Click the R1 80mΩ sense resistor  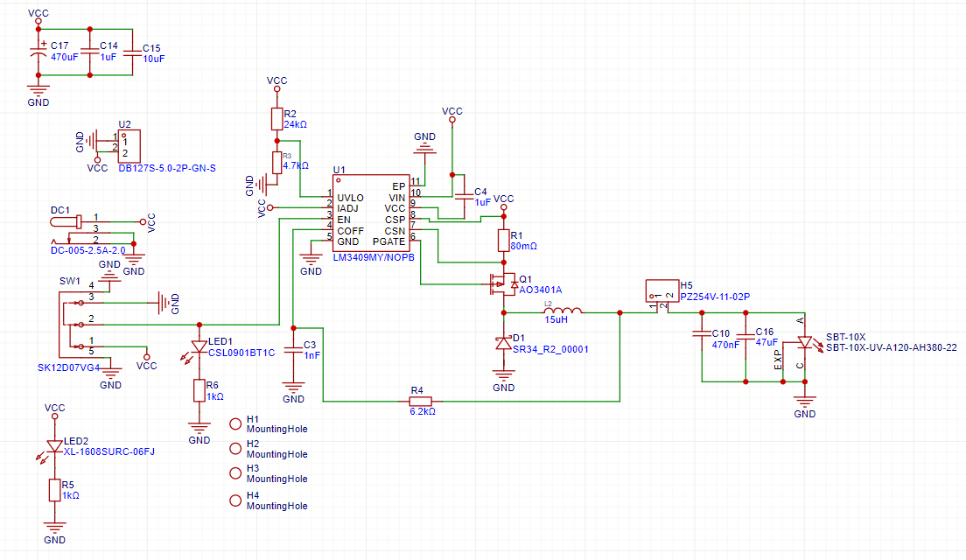[x=503, y=241]
